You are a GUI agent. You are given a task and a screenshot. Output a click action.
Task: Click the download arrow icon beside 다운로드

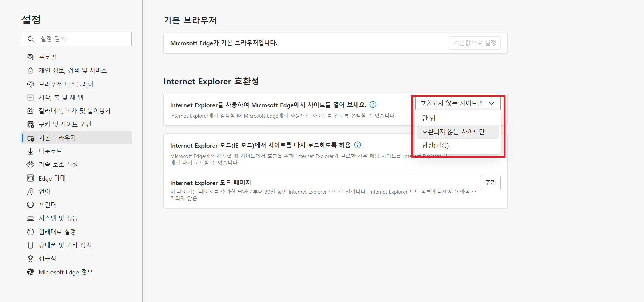30,151
